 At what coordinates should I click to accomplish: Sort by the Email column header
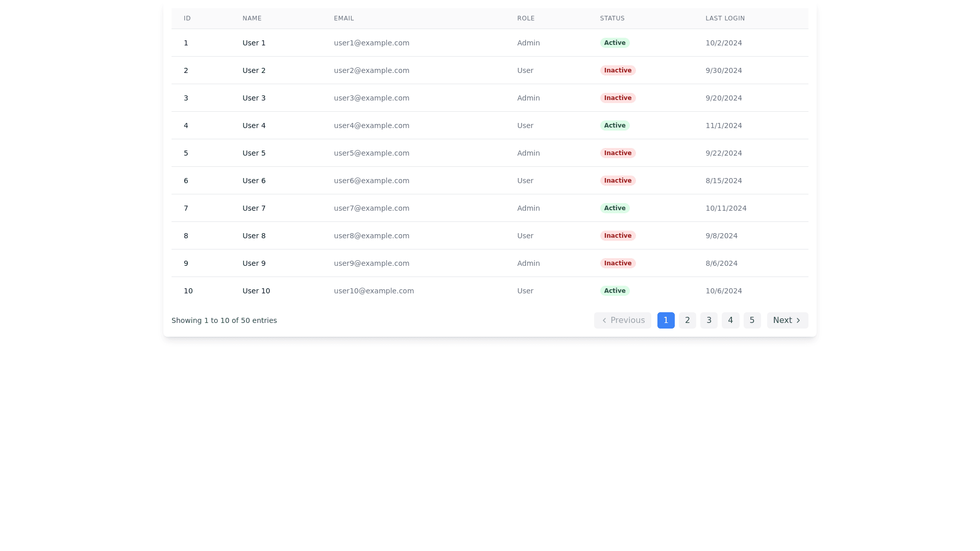[x=344, y=18]
